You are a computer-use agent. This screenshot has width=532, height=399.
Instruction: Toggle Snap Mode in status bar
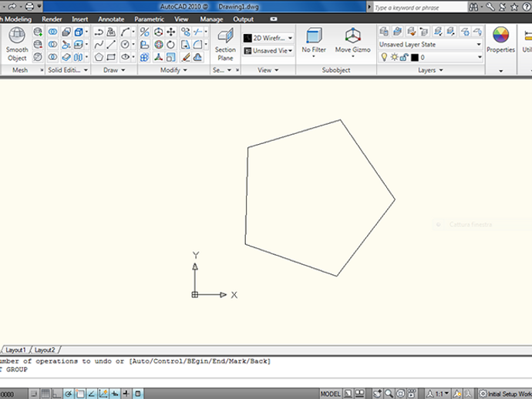[x=34, y=394]
